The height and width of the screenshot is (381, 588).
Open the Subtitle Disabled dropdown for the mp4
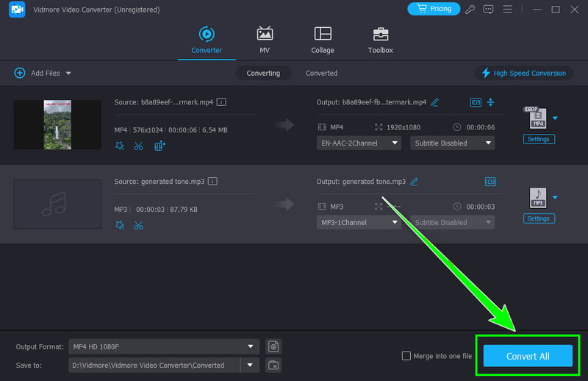(x=452, y=143)
